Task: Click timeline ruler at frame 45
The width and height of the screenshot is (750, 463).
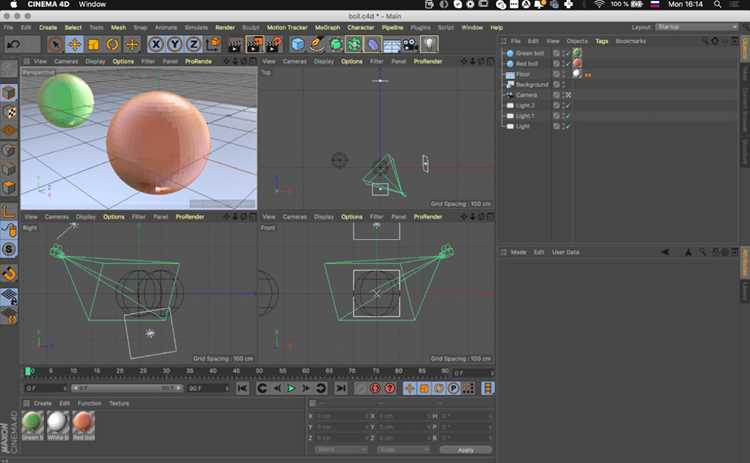Action: pyautogui.click(x=236, y=371)
